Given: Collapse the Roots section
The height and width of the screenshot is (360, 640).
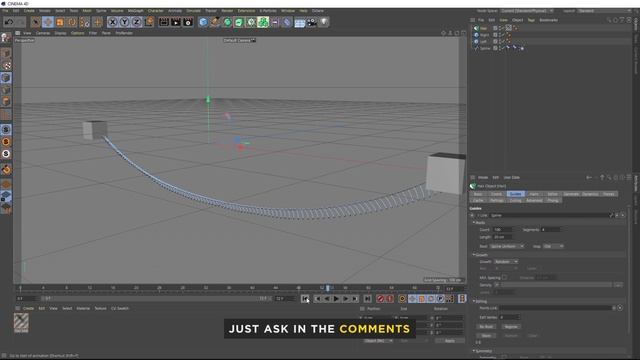Looking at the screenshot, I should pos(479,222).
